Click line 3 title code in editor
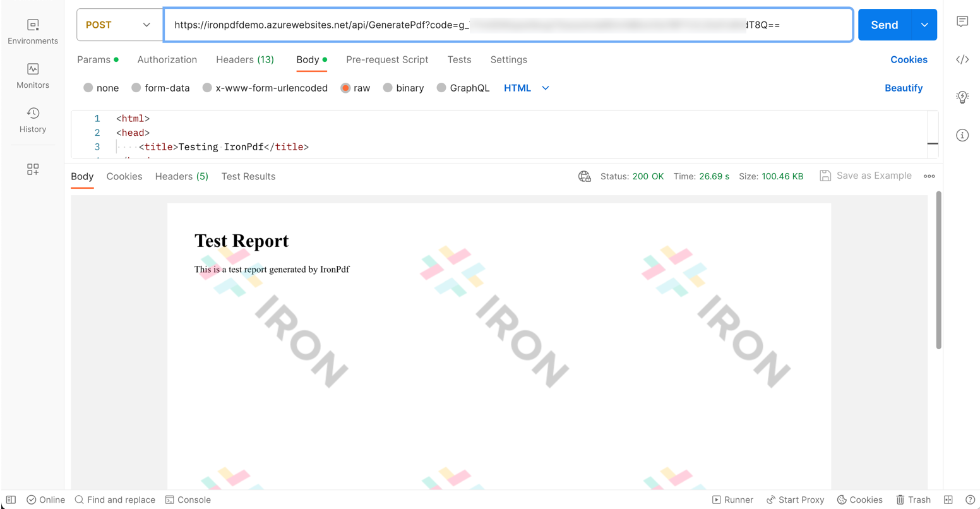The height and width of the screenshot is (509, 980). coord(224,147)
